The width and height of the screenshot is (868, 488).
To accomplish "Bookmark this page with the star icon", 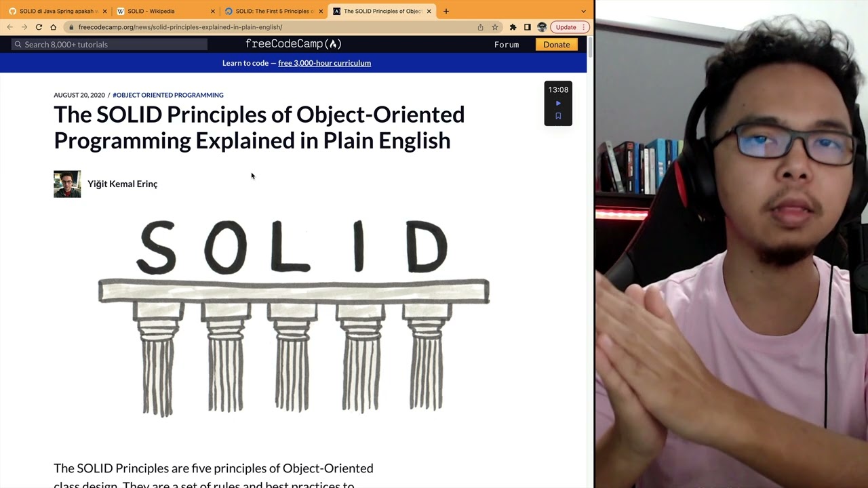I will point(495,27).
